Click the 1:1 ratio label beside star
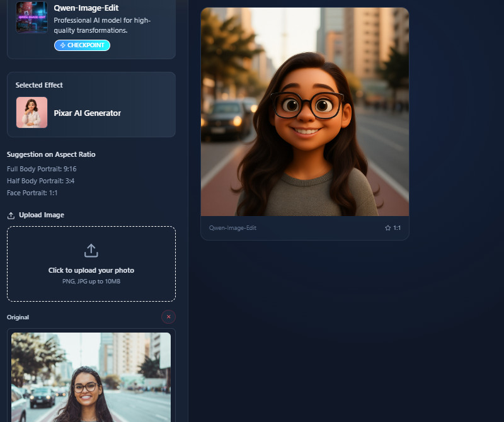The width and height of the screenshot is (504, 422). 397,228
